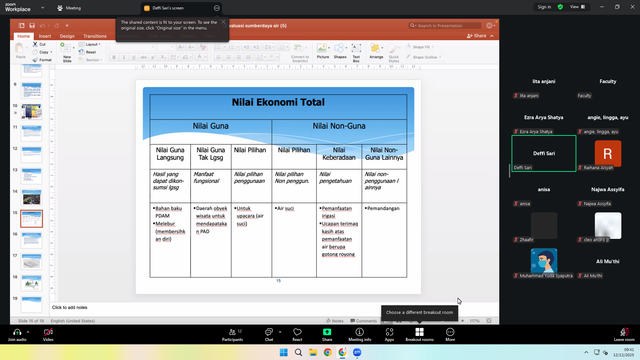
Task: Open the Chat panel
Action: 269,334
